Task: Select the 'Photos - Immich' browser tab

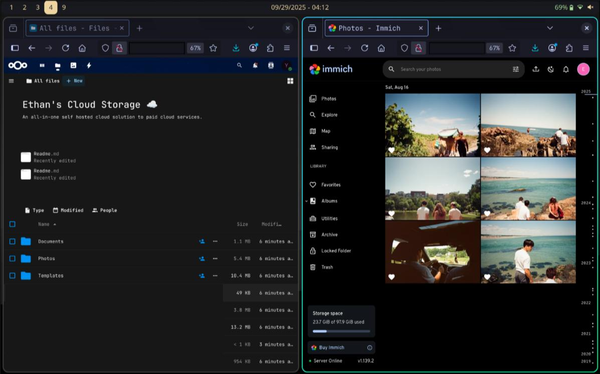Action: pyautogui.click(x=377, y=28)
